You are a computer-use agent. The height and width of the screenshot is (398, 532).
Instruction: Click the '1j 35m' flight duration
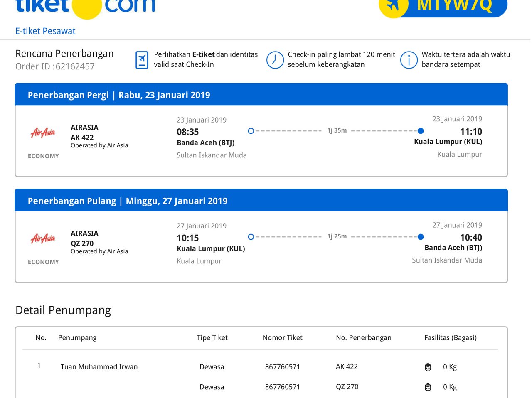(x=337, y=130)
